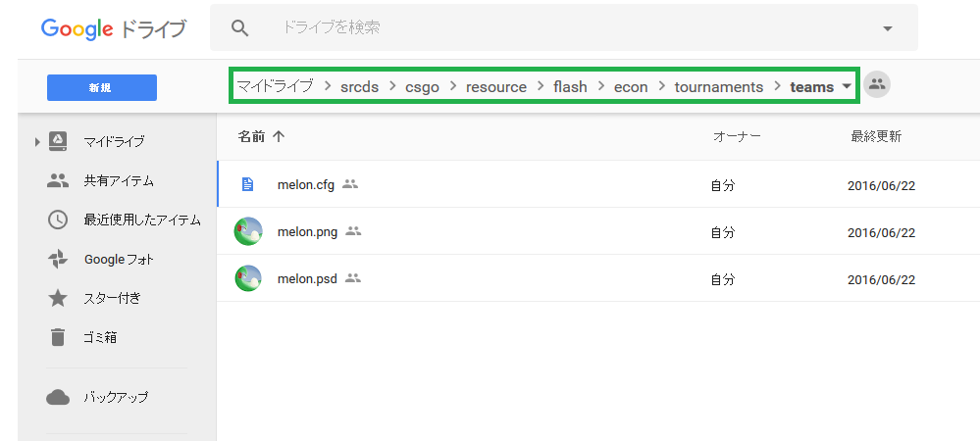Expand the マイドライブ tree arrow
The image size is (980, 441).
point(37,142)
